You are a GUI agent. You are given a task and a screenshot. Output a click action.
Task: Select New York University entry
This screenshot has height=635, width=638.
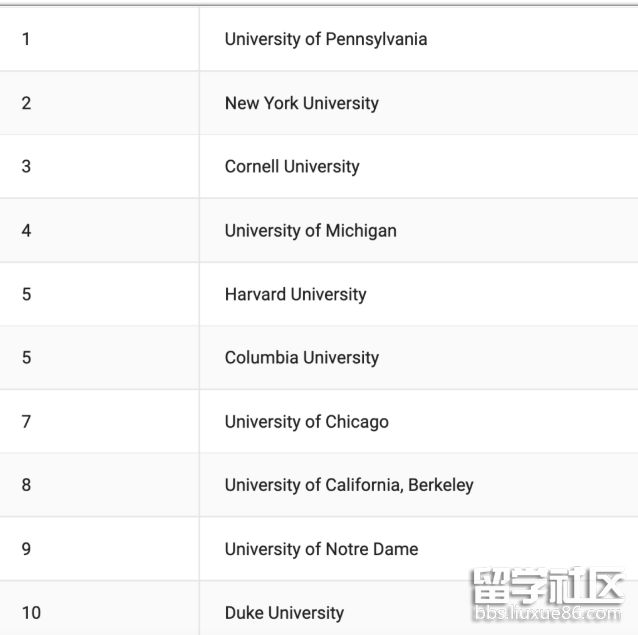[302, 103]
